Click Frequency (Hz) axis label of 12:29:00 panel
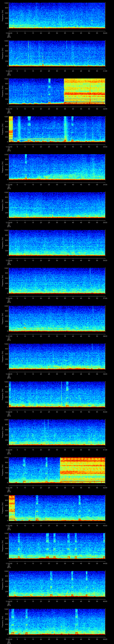The image size is (114, 644). (3, 16)
